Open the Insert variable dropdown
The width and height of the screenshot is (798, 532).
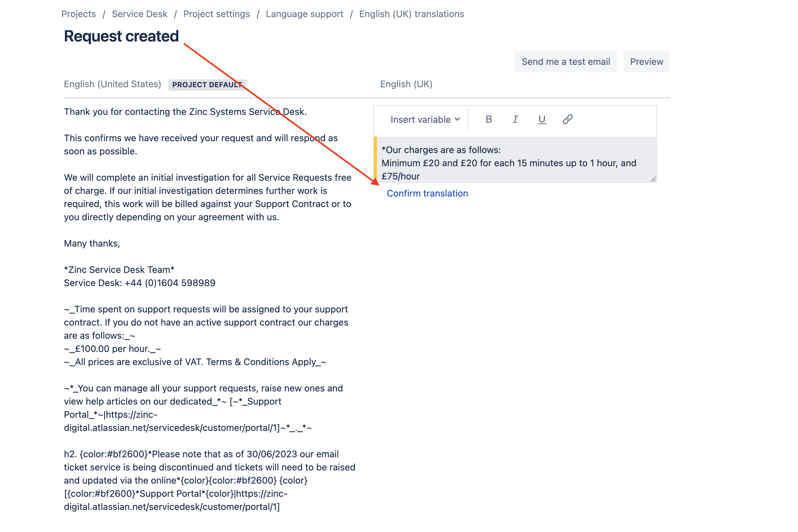point(424,120)
